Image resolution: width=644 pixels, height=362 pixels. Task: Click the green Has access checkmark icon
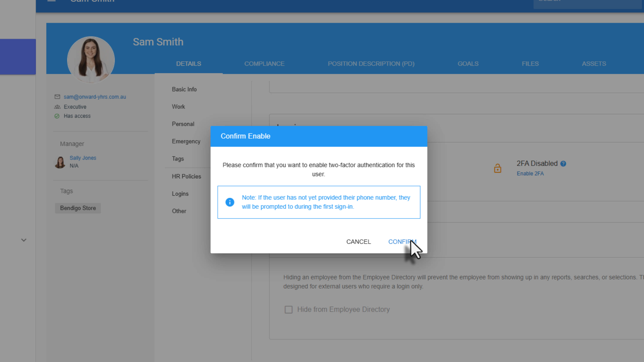point(57,116)
